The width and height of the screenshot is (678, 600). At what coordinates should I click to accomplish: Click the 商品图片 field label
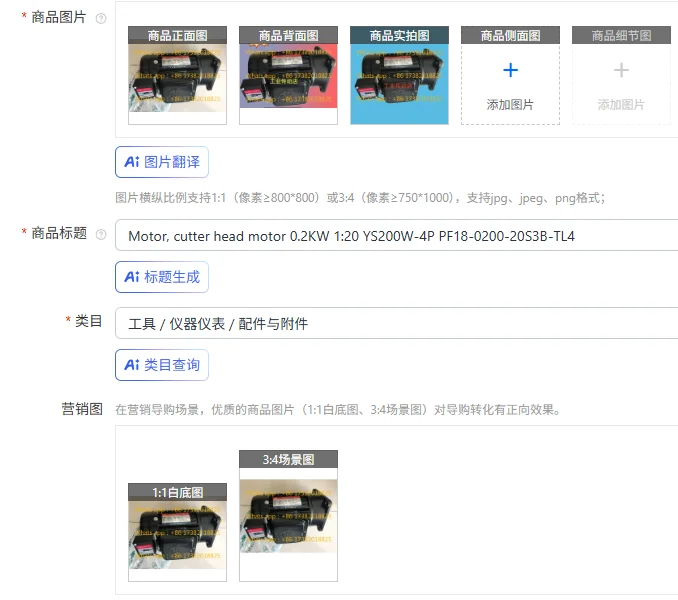59,17
